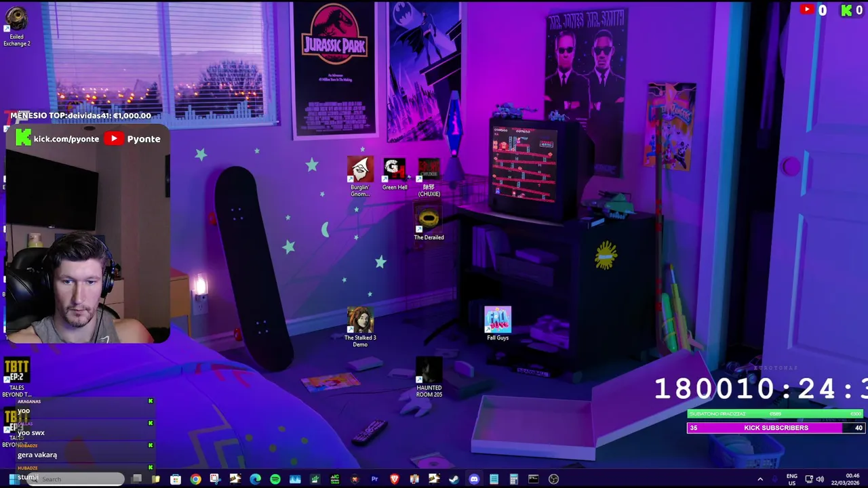Viewport: 868px width, 488px height.
Task: Switch to Discord in the taskbar
Action: coord(474,479)
